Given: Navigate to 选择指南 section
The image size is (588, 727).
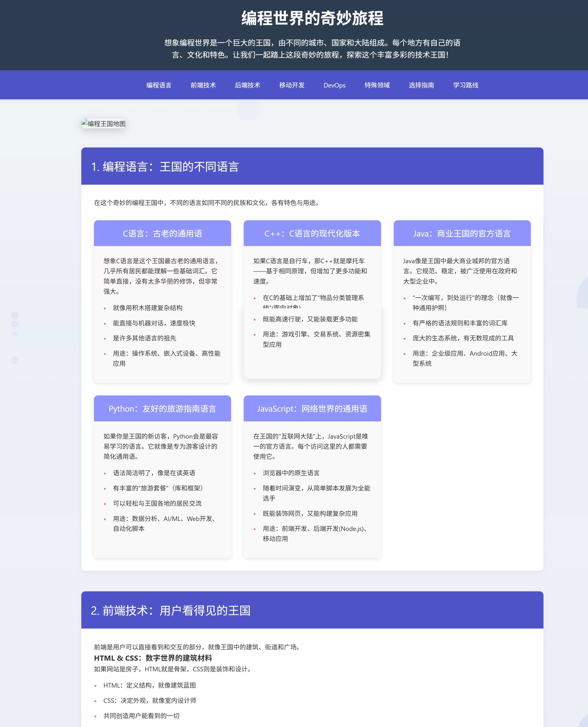Looking at the screenshot, I should tap(421, 85).
